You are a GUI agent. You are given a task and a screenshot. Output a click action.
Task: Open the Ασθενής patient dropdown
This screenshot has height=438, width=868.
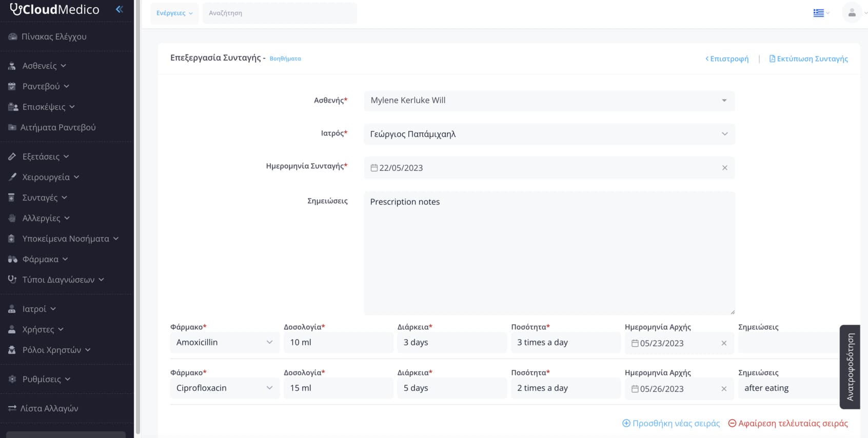pyautogui.click(x=549, y=101)
